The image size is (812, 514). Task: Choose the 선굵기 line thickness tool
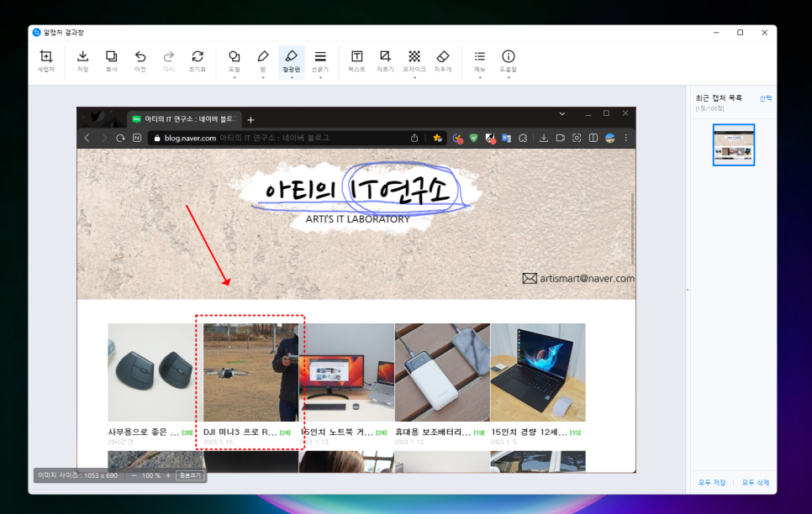[320, 60]
